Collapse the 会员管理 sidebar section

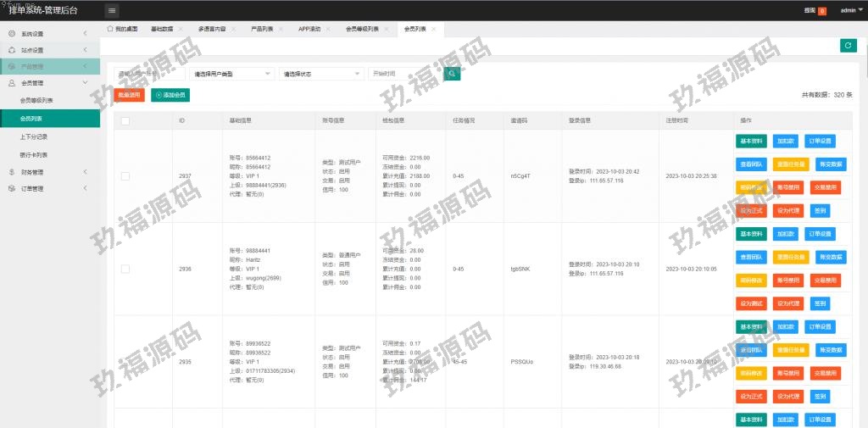[85, 83]
